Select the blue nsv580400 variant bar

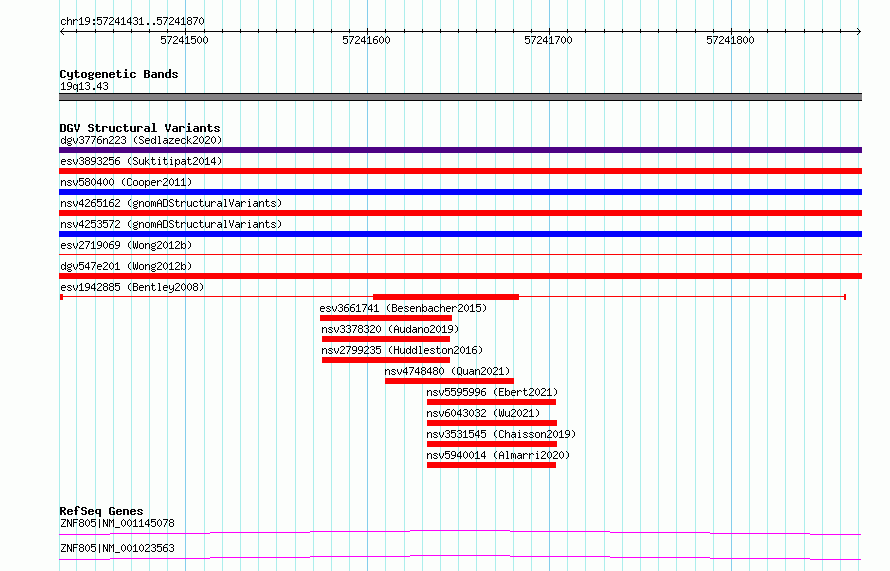[x=460, y=192]
